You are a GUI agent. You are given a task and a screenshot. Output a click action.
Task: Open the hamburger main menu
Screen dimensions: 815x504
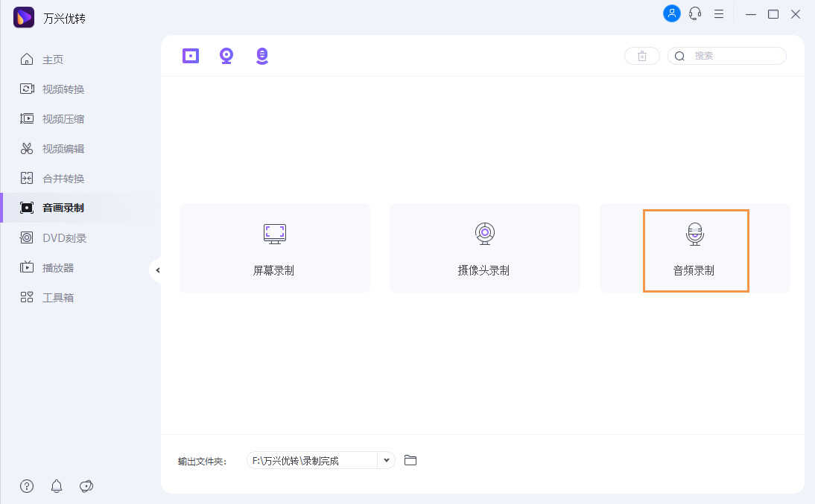719,14
